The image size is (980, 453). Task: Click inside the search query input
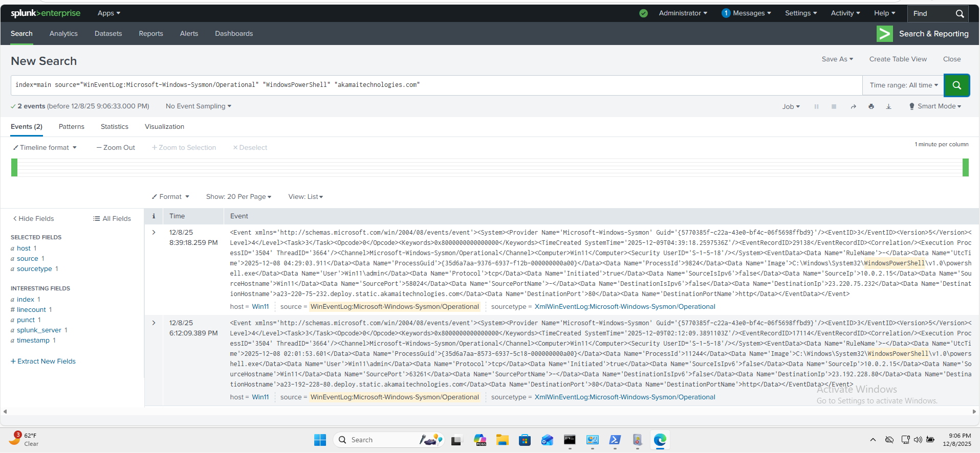pos(437,85)
